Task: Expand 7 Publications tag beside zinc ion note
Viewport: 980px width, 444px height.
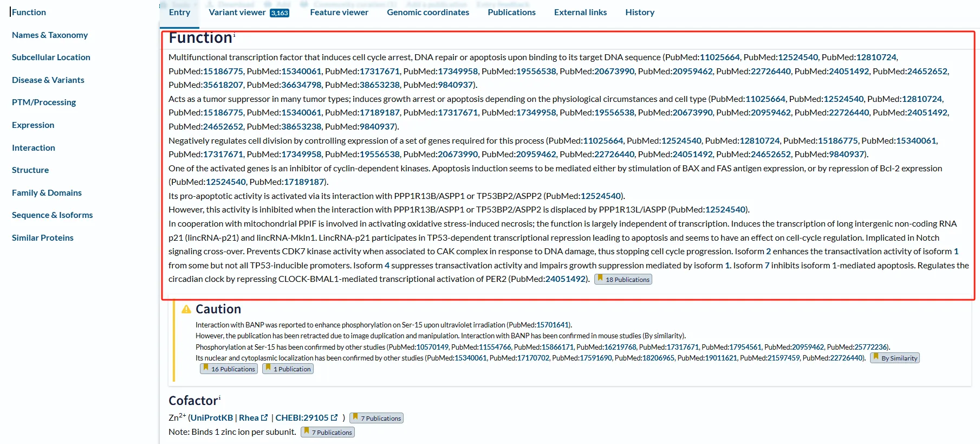Action: tap(328, 432)
